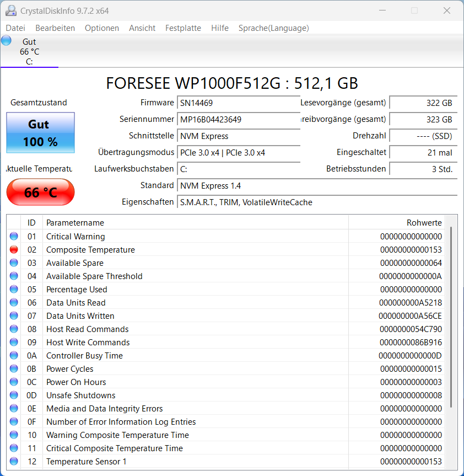The height and width of the screenshot is (476, 464).
Task: Open the Sprache(Language) menu
Action: [273, 28]
